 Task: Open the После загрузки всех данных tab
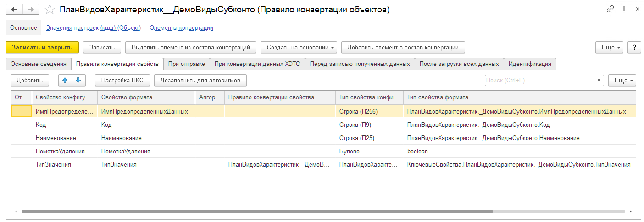pos(459,64)
